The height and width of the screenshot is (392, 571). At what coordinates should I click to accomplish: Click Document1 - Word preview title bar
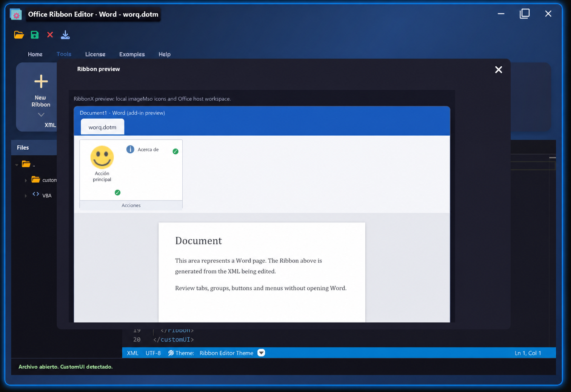(122, 113)
